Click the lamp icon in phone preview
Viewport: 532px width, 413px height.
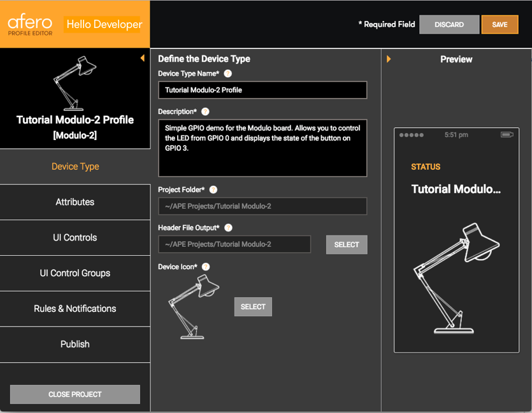[456, 278]
